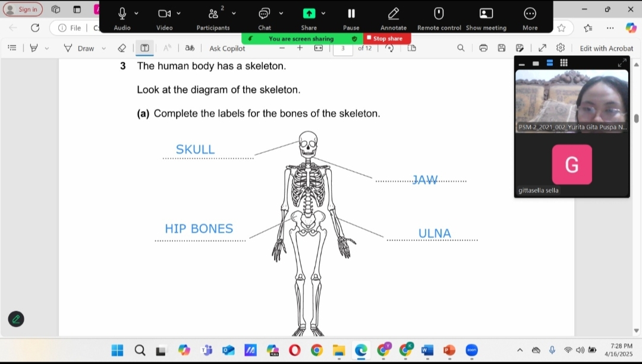Open Zoom Participants panel

[213, 18]
